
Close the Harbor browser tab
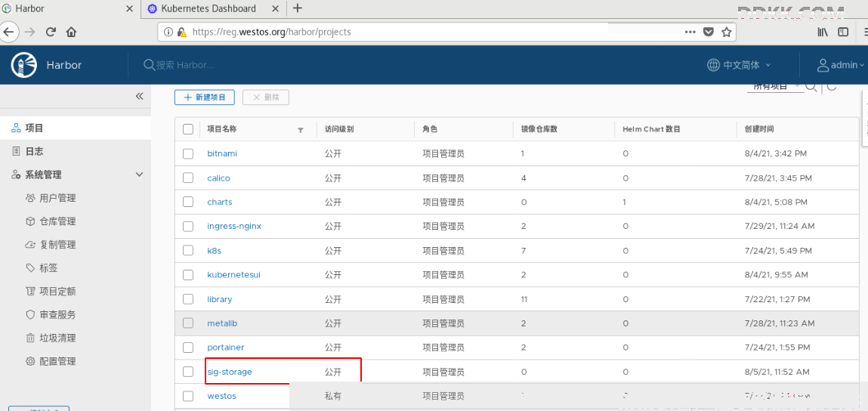click(129, 8)
